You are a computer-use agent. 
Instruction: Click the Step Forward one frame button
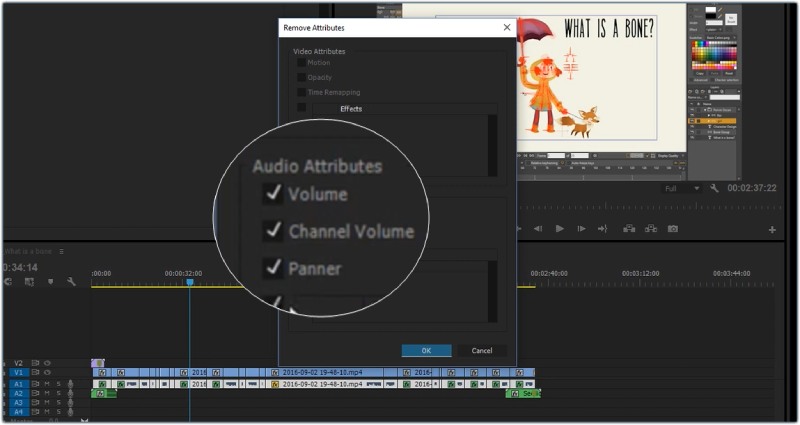click(581, 229)
